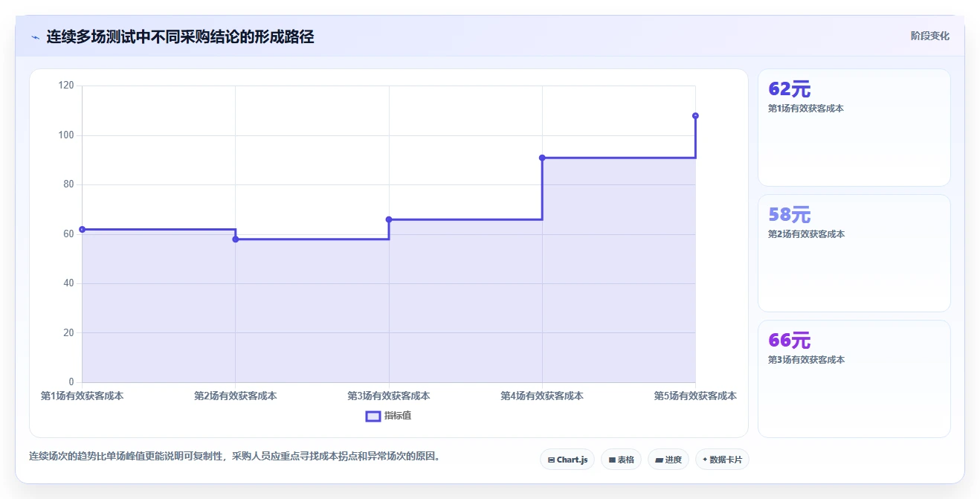Click the chart title 连续多场测试中不同采购结论的形成路径
This screenshot has width=980, height=499.
(180, 36)
